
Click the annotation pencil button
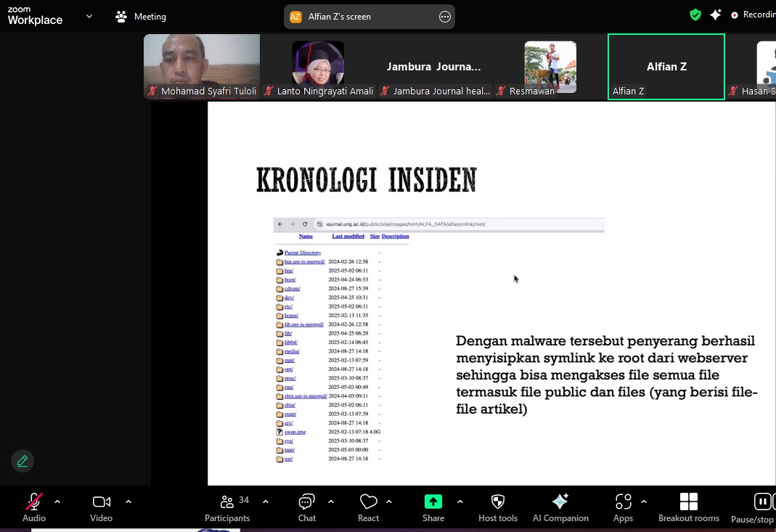pos(23,461)
